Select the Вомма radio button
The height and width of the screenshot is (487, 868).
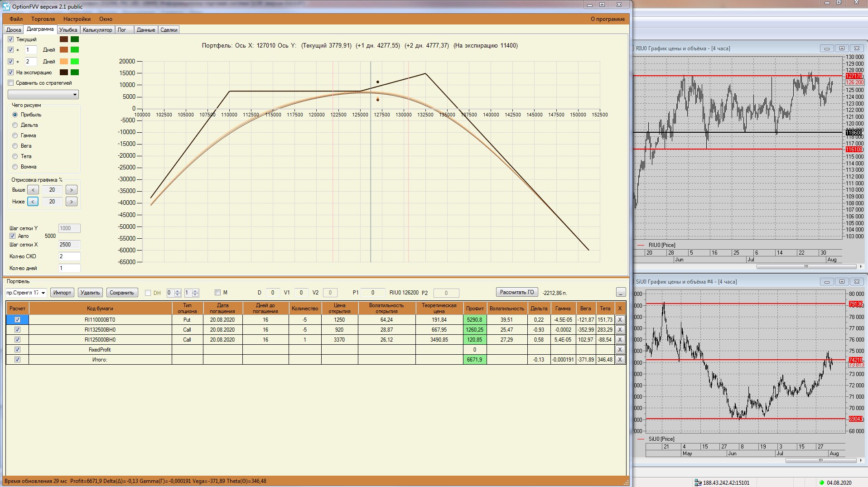(15, 167)
